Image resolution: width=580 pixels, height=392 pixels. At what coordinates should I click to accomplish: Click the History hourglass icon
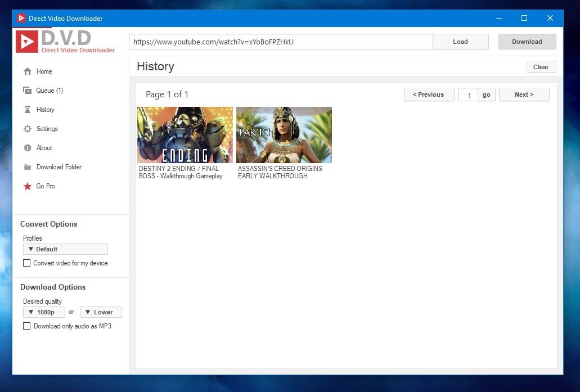[28, 110]
